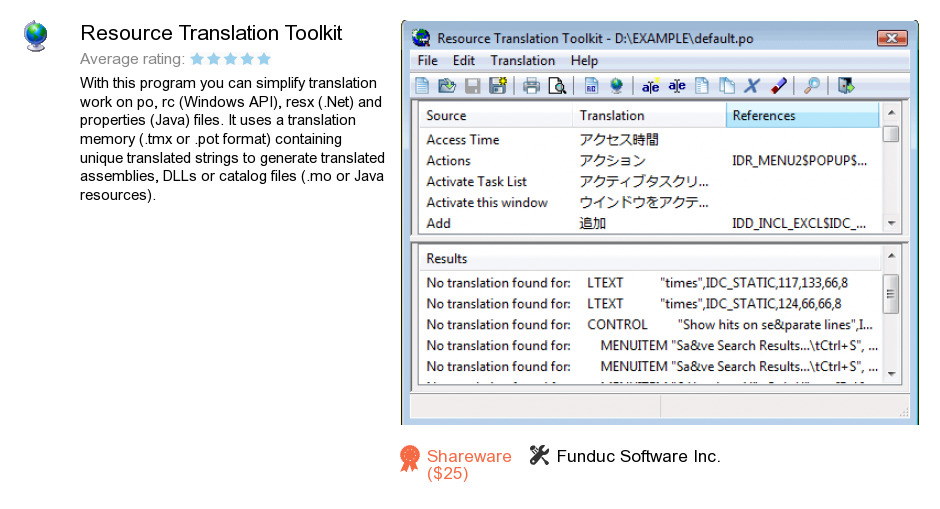Click the exit door icon in toolbar
Image resolution: width=940 pixels, height=509 pixels.
[846, 86]
